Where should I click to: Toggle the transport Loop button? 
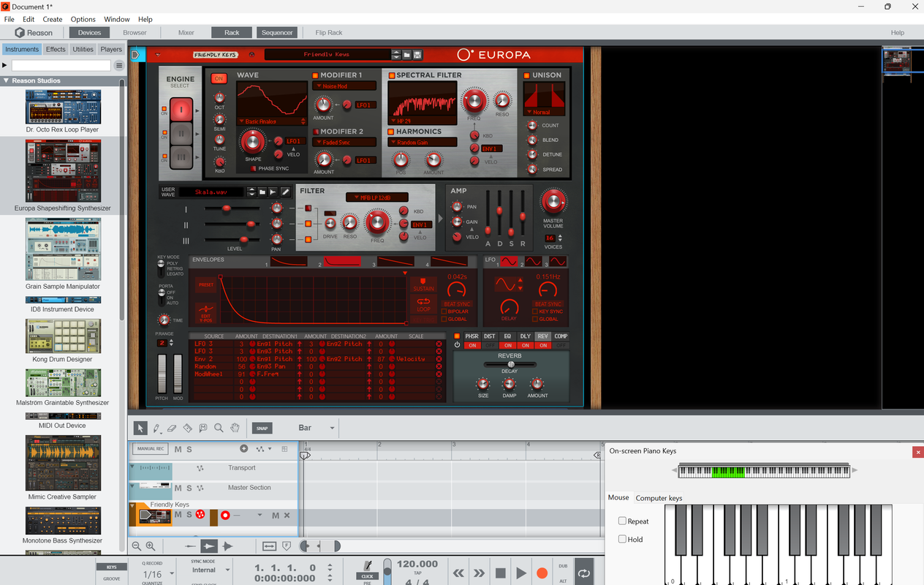pyautogui.click(x=583, y=573)
